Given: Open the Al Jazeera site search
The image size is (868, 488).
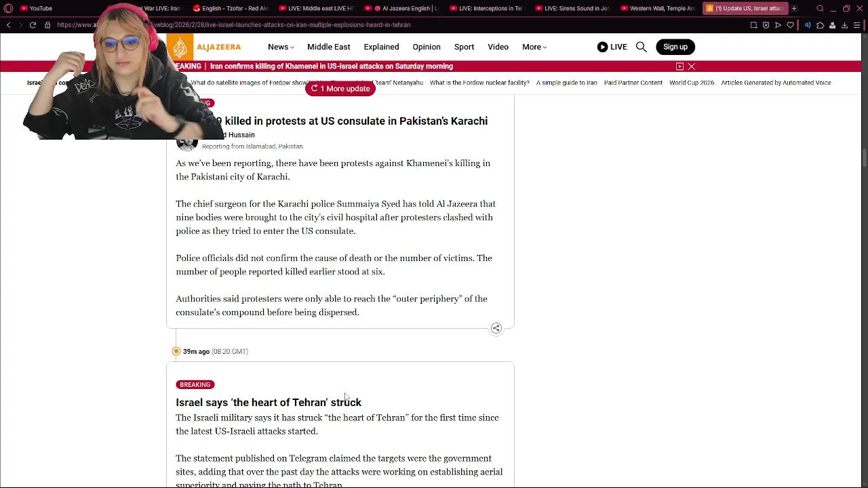Looking at the screenshot, I should tap(641, 47).
